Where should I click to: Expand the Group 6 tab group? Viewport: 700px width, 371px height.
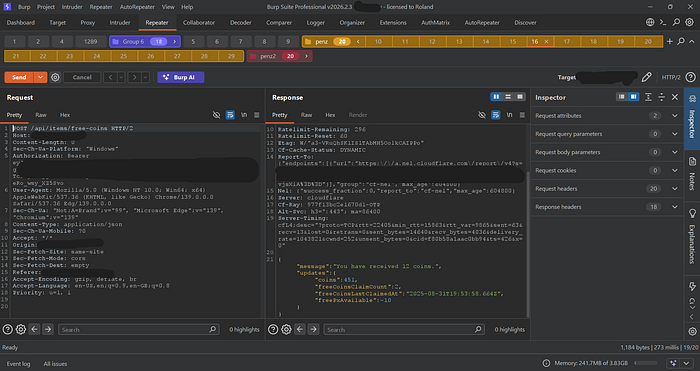174,42
